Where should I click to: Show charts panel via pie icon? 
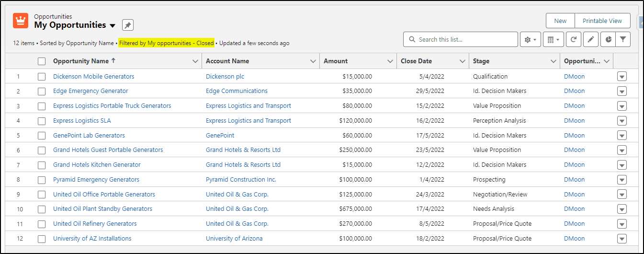pos(608,39)
